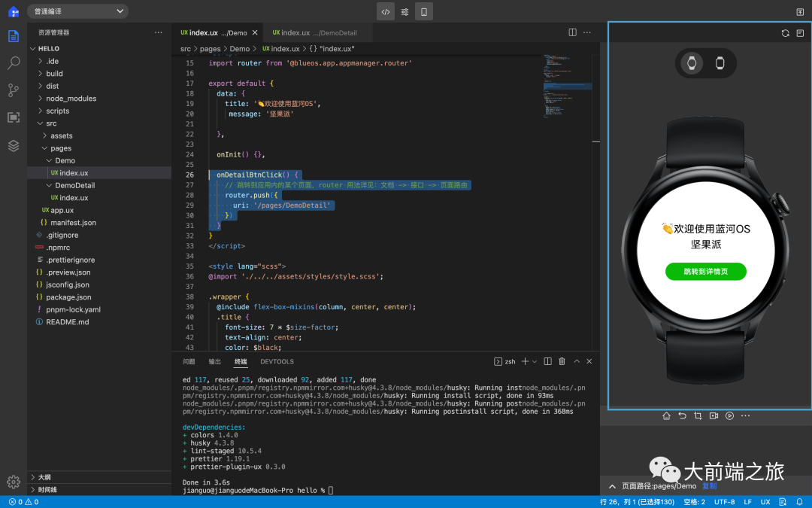This screenshot has height=508, width=812.
Task: Switch to the DEVTOOLS panel tab
Action: [x=277, y=362]
